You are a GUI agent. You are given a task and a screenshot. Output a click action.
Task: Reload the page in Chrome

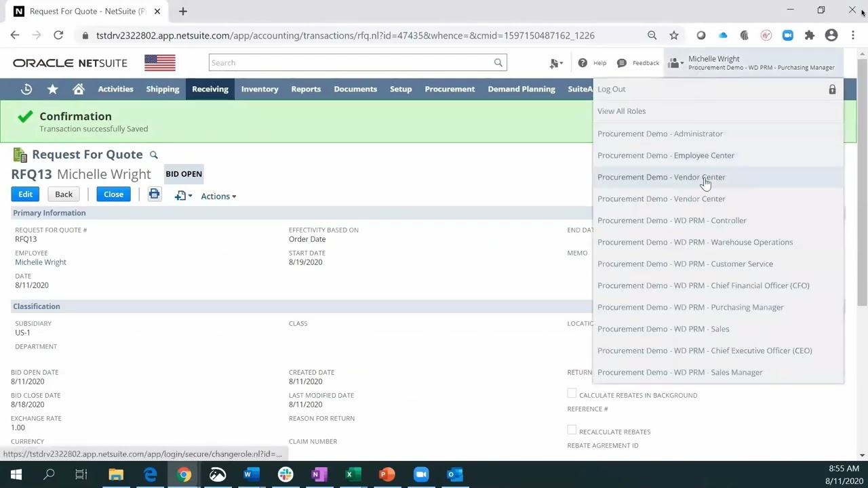[58, 35]
